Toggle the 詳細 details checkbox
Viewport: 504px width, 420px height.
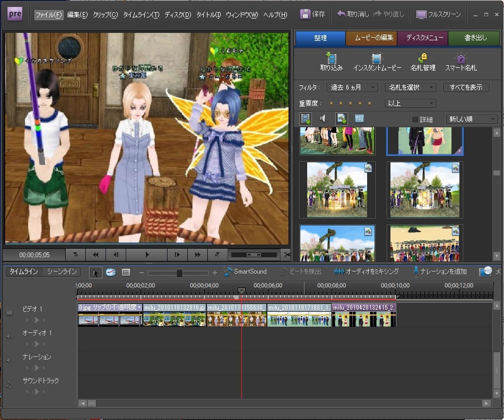(415, 120)
